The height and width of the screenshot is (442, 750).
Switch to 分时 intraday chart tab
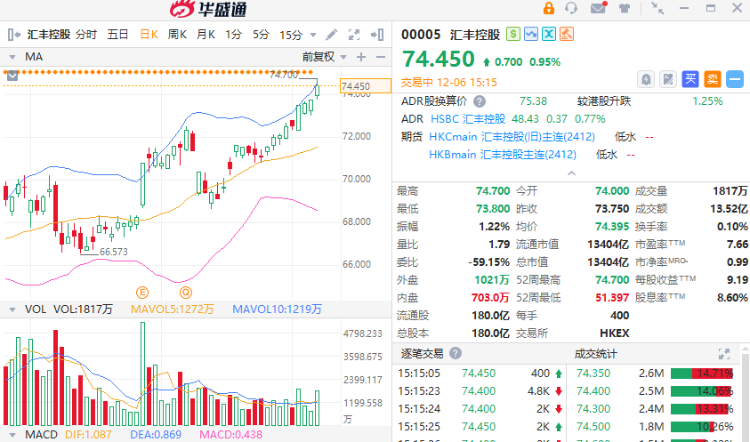pos(86,34)
